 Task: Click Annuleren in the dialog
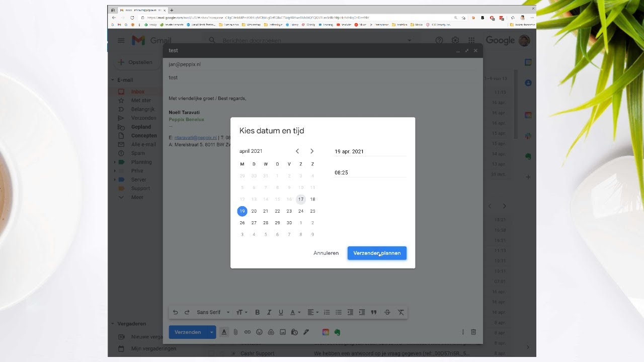326,253
